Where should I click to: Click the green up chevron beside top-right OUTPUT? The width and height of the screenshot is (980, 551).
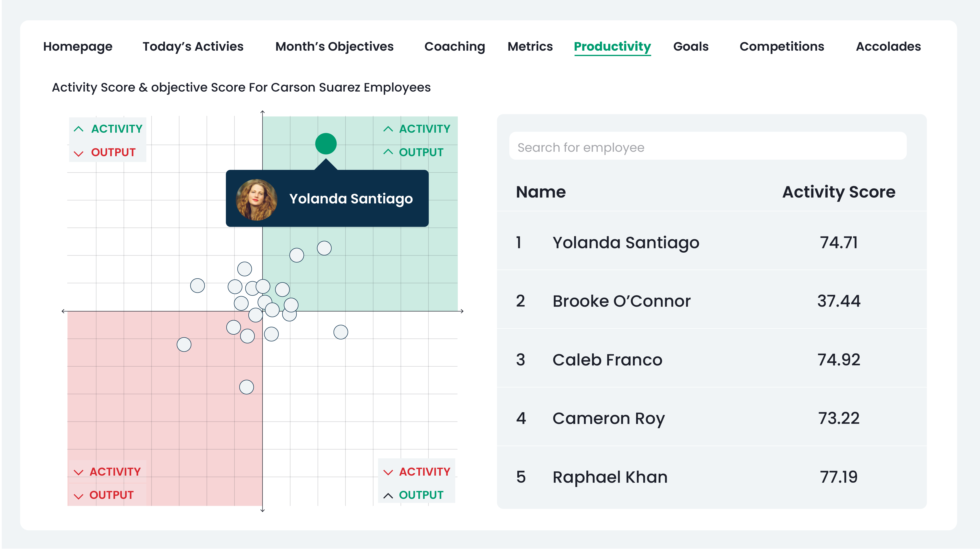(388, 152)
